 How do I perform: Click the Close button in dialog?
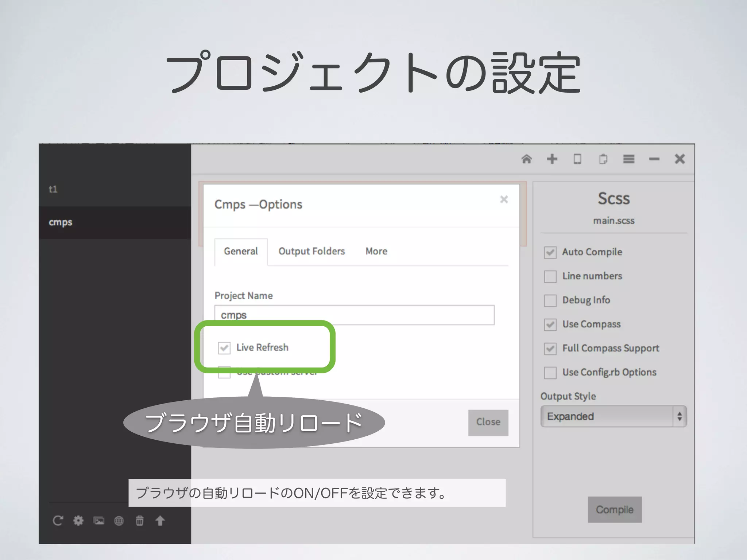coord(488,422)
